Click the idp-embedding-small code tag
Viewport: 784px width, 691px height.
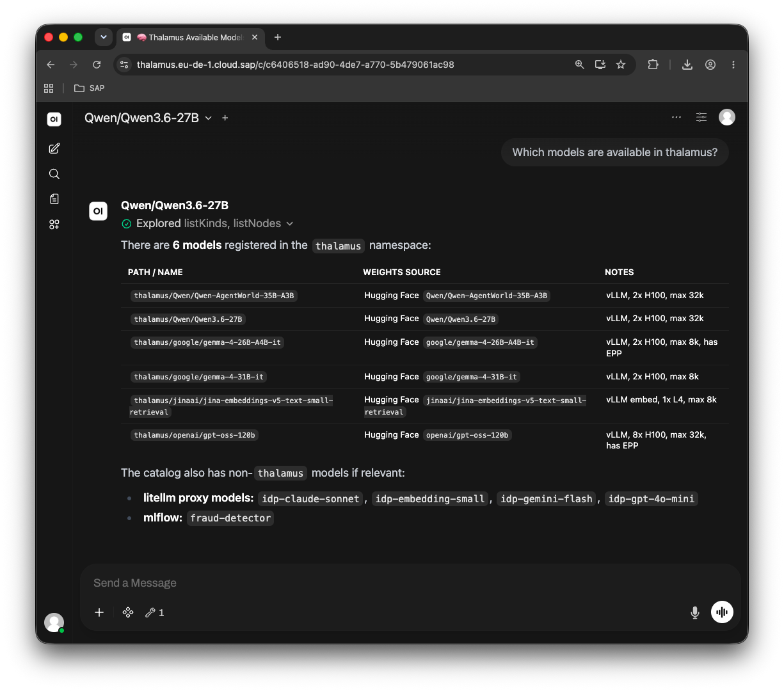(430, 498)
